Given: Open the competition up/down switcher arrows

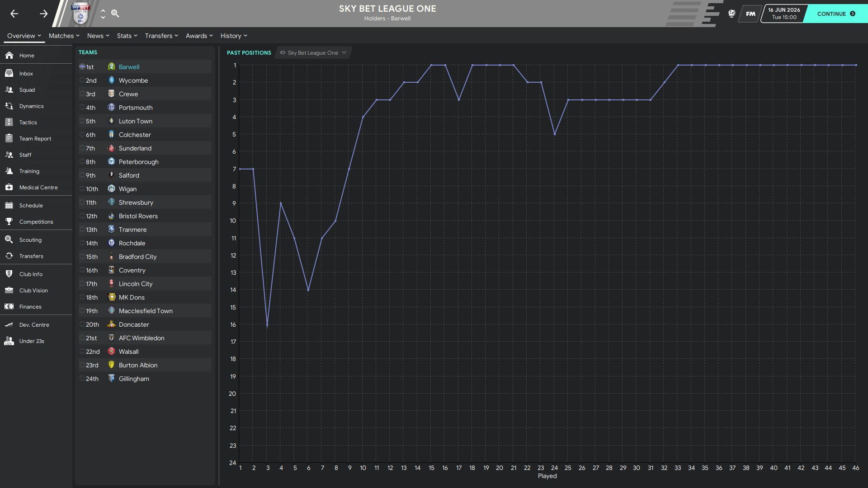Looking at the screenshot, I should 103,14.
